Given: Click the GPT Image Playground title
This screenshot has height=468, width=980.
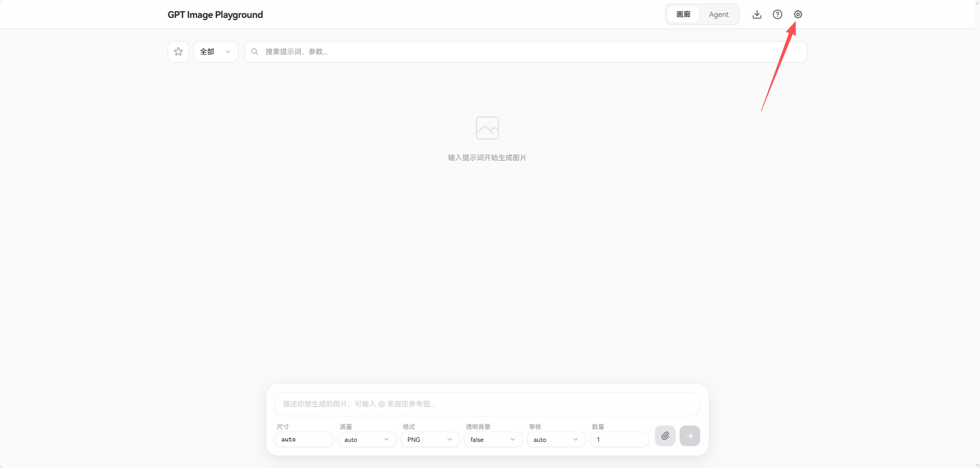Looking at the screenshot, I should 215,15.
